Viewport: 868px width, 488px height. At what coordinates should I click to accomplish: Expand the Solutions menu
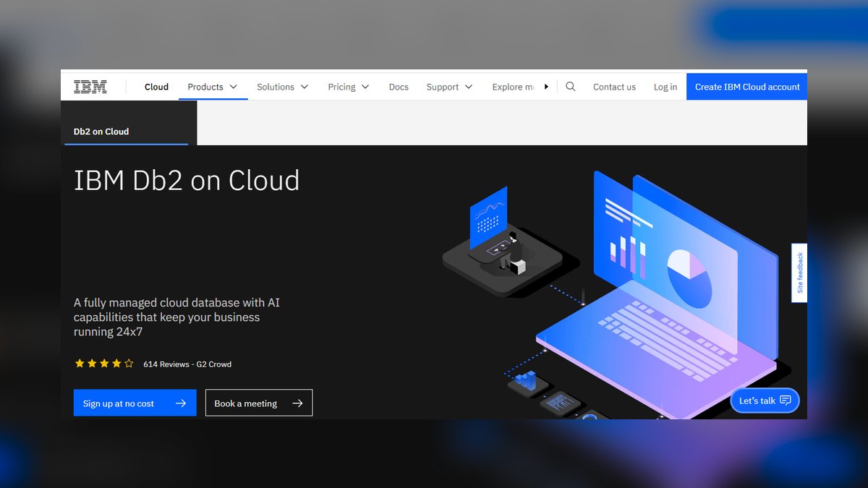tap(283, 87)
